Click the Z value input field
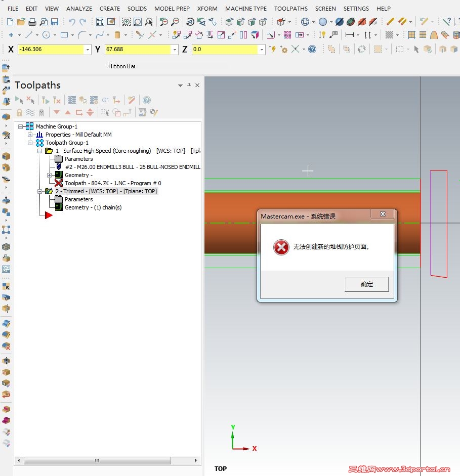 [225, 50]
